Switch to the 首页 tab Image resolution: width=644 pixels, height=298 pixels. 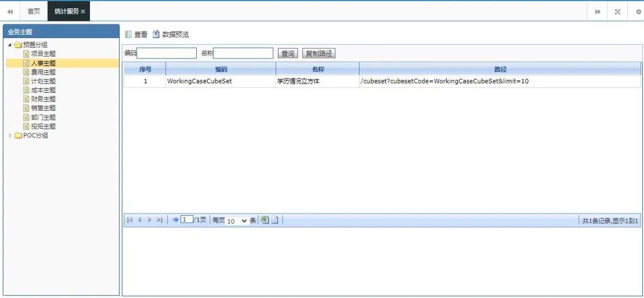click(33, 11)
